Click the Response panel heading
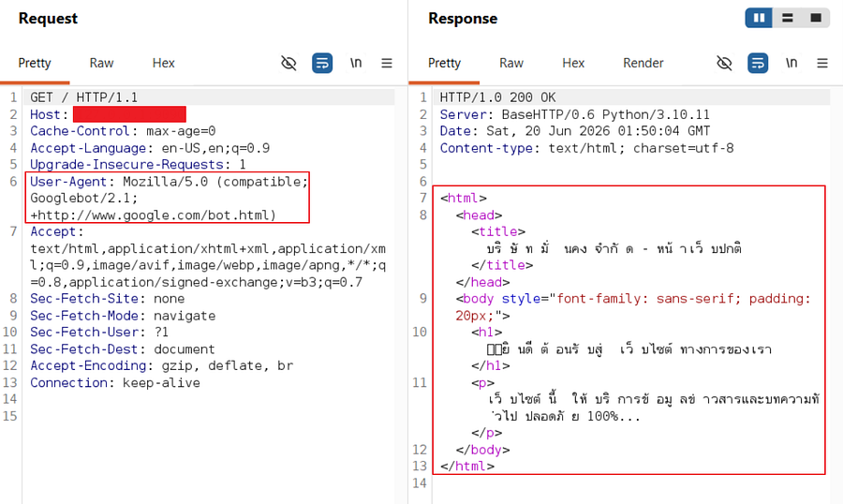The image size is (843, 504). 463,19
